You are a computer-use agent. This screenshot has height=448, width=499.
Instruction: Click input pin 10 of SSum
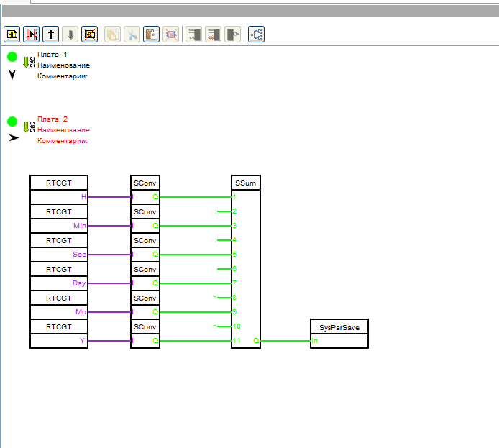click(237, 326)
